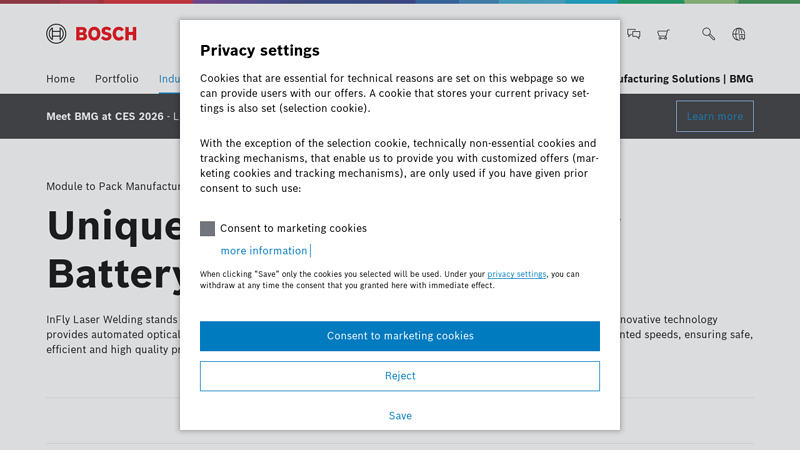Click the search magnifier icon
Viewport: 800px width, 450px height.
tap(709, 34)
